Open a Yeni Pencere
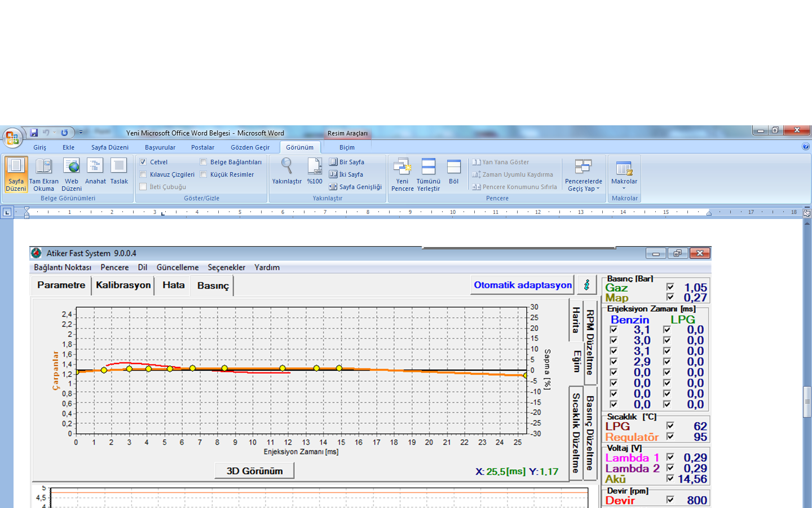Viewport: 812px width, 508px height. click(x=402, y=174)
